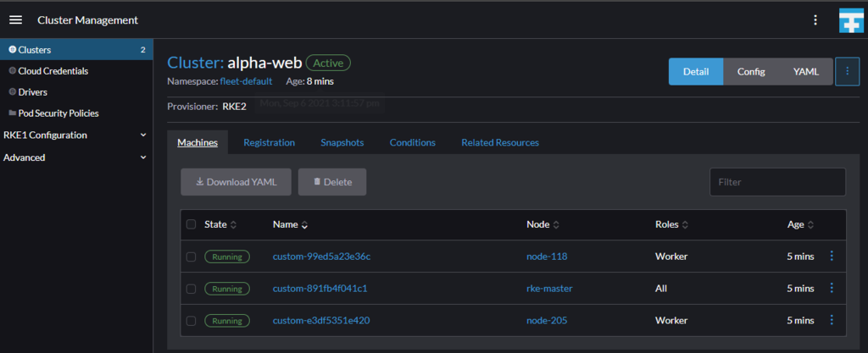The image size is (868, 353).
Task: Open the Snapshots tab
Action: pyautogui.click(x=342, y=142)
